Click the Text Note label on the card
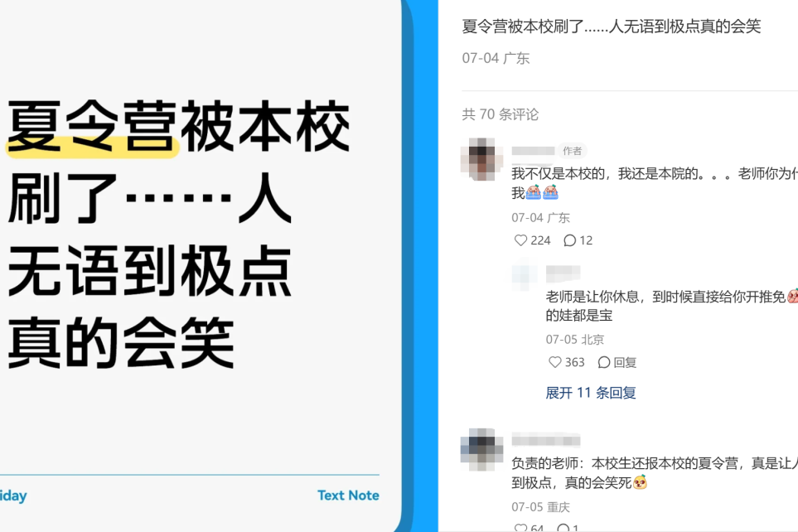This screenshot has width=798, height=532. 348,496
